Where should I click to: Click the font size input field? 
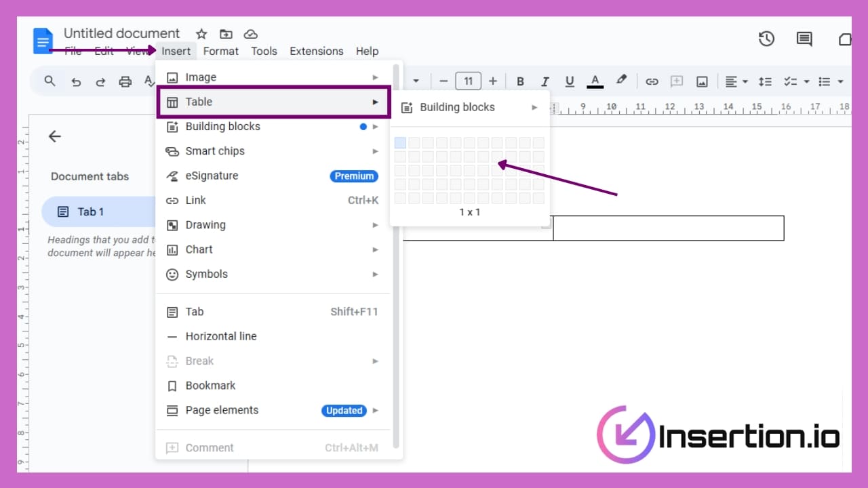468,81
